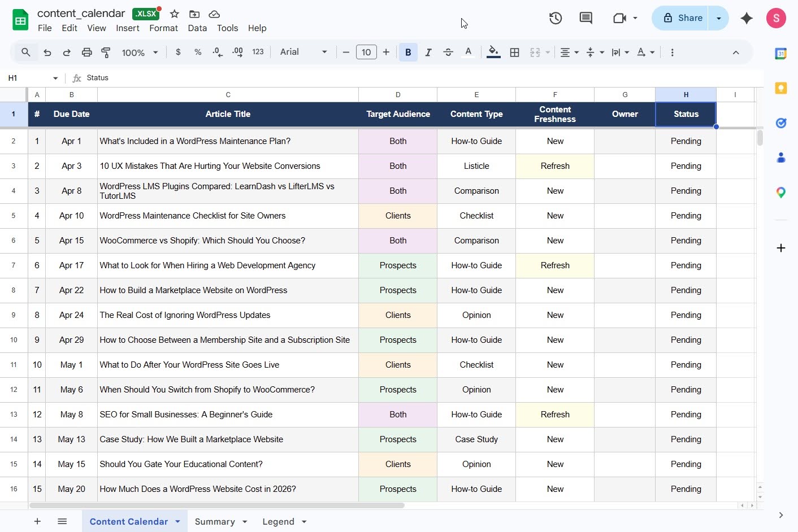This screenshot has width=798, height=532.
Task: Add a new sheet
Action: point(37,521)
